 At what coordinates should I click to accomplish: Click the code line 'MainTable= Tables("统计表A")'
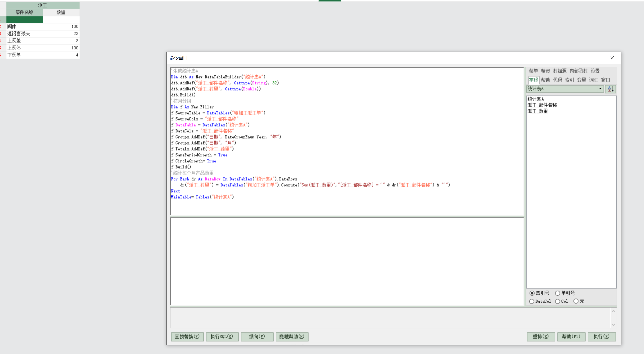pyautogui.click(x=202, y=197)
